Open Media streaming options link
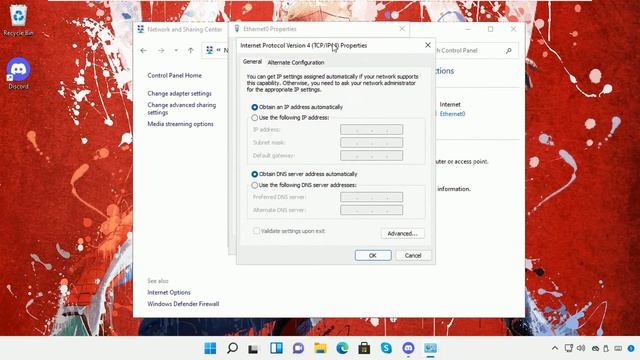Viewport: 640px width, 360px height. point(180,124)
